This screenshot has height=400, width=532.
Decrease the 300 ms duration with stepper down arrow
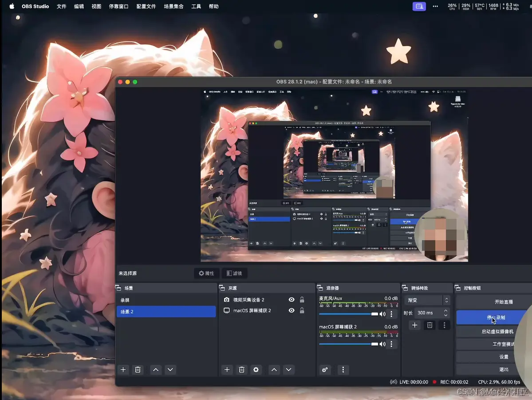[446, 315]
